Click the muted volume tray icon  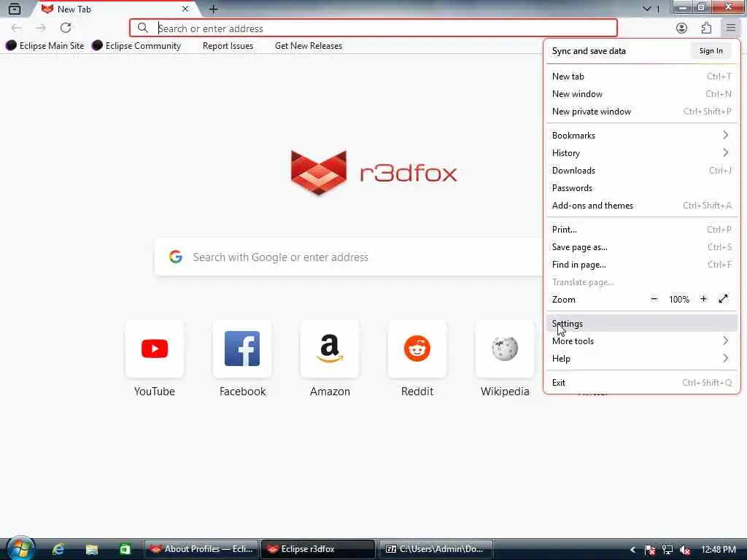pyautogui.click(x=685, y=550)
